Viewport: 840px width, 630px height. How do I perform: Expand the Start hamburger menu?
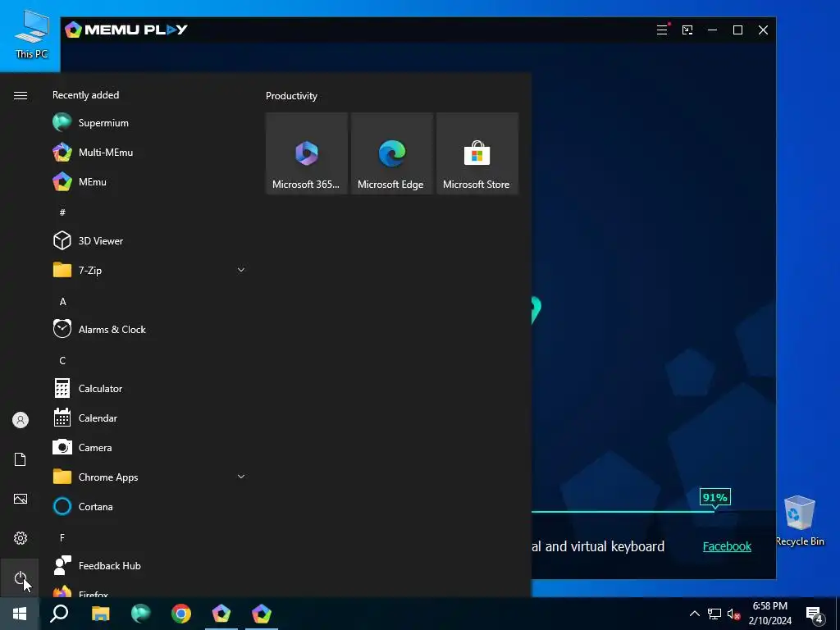[21, 95]
